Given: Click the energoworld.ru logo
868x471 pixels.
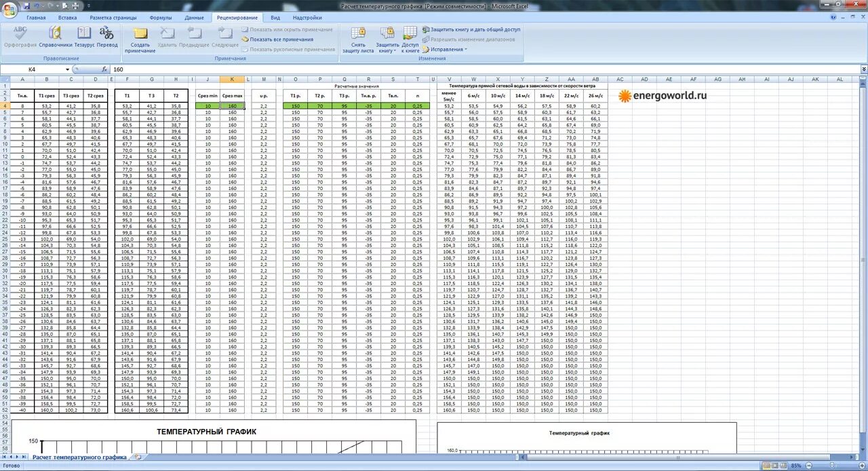Looking at the screenshot, I should click(x=662, y=96).
